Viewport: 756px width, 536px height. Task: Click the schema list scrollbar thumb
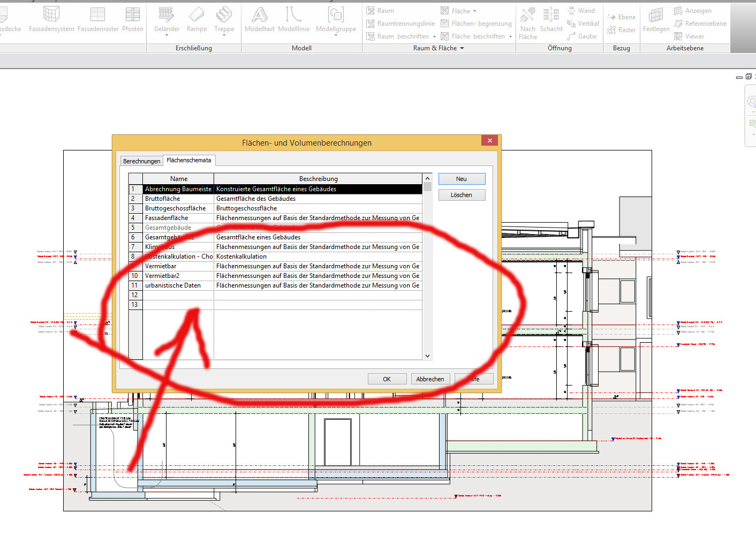coord(427,187)
